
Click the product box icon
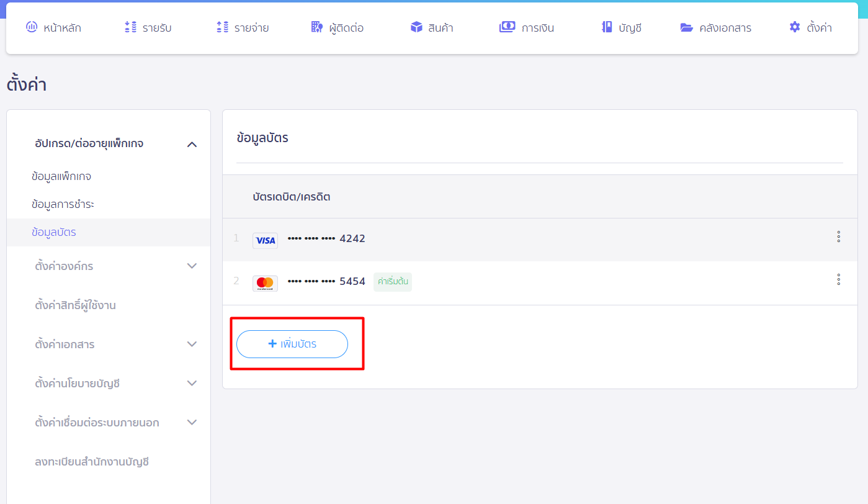(x=416, y=27)
